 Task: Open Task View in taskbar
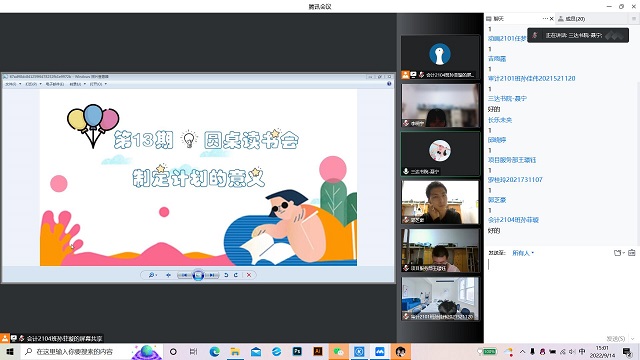pos(193,351)
